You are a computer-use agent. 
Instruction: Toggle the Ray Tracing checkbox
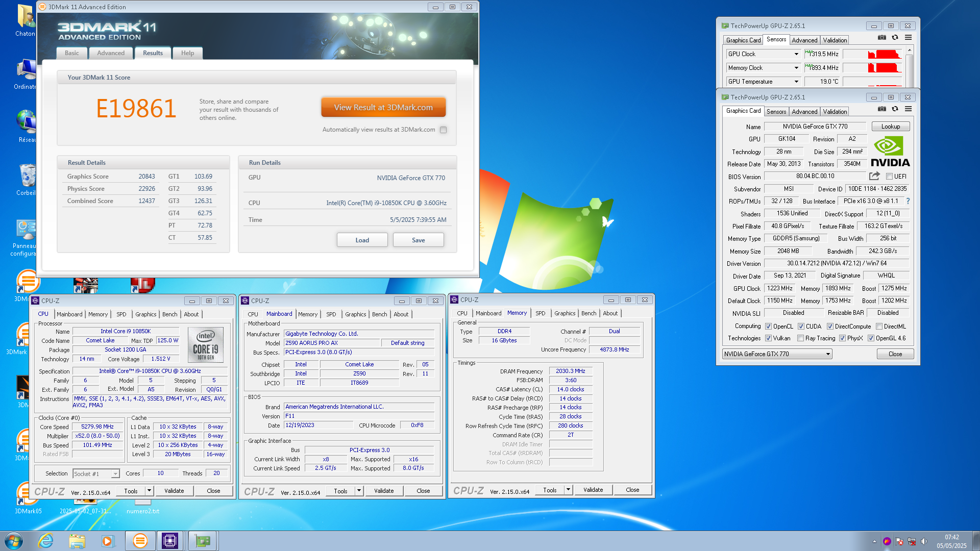click(x=801, y=338)
